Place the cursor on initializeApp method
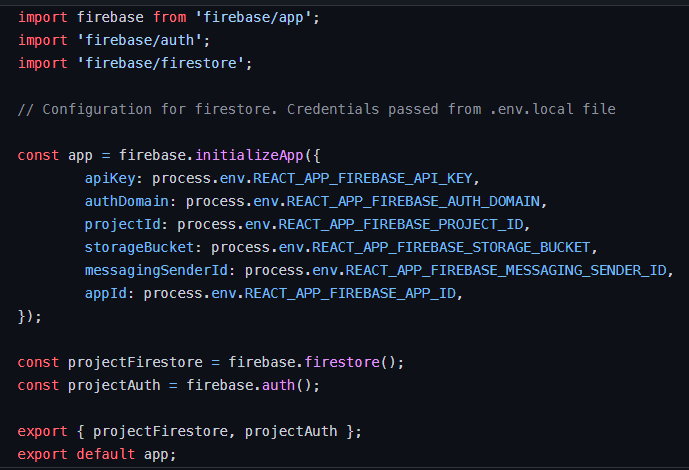The height and width of the screenshot is (470, 689). (x=249, y=155)
